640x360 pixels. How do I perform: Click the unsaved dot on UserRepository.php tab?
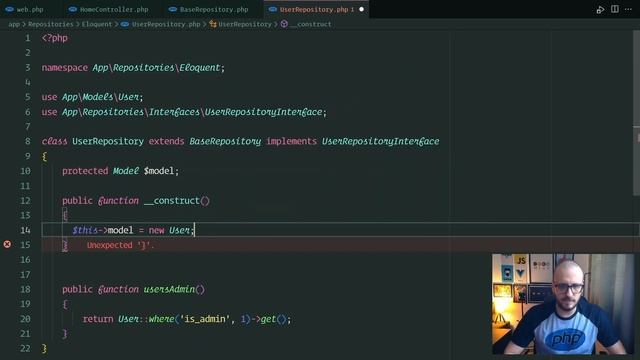coord(361,9)
